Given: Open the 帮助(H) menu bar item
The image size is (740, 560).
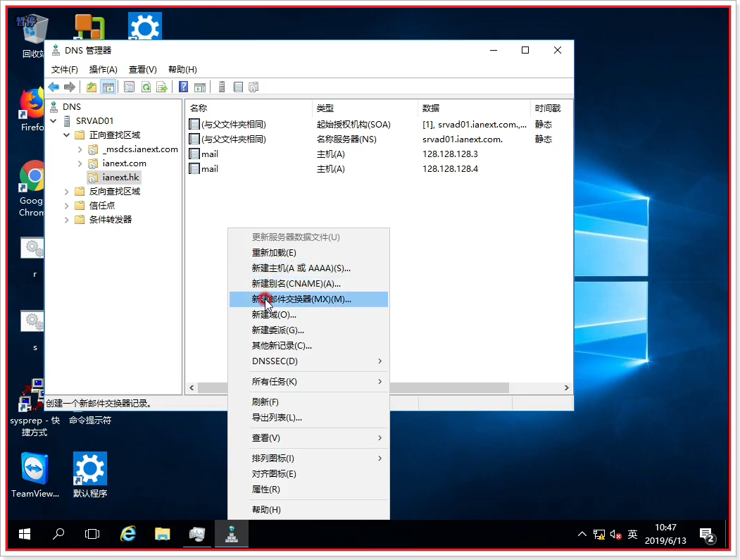Looking at the screenshot, I should coord(182,70).
